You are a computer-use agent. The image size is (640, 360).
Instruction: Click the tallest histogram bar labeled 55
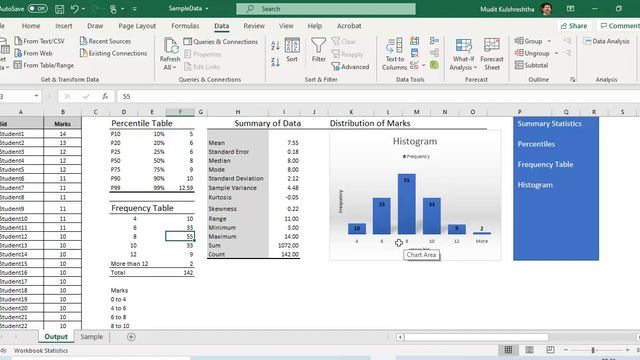pos(407,204)
